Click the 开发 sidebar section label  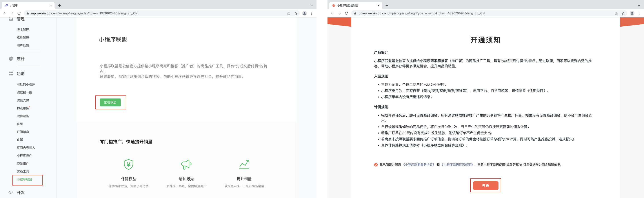(x=20, y=192)
